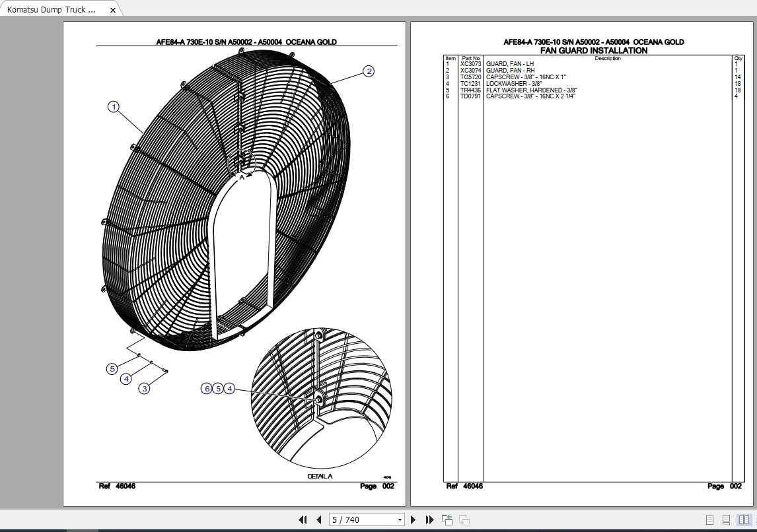The width and height of the screenshot is (757, 532).
Task: Click the Description column header
Action: click(608, 58)
